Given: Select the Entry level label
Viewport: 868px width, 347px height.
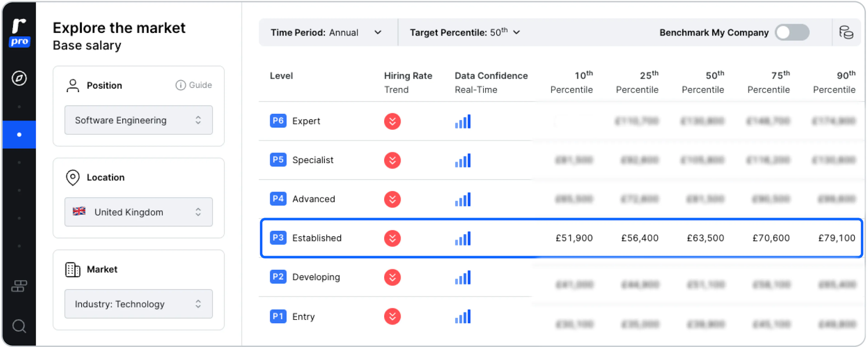Looking at the screenshot, I should (x=303, y=317).
